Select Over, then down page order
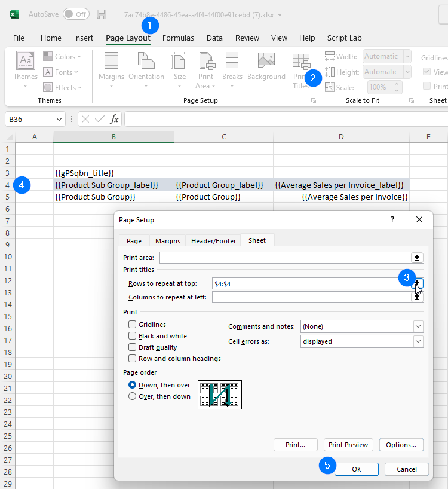 (132, 396)
